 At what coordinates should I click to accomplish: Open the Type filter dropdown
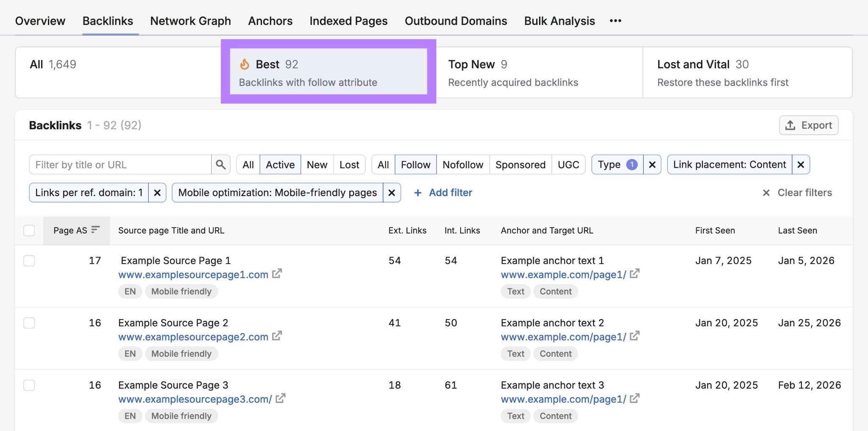click(618, 164)
